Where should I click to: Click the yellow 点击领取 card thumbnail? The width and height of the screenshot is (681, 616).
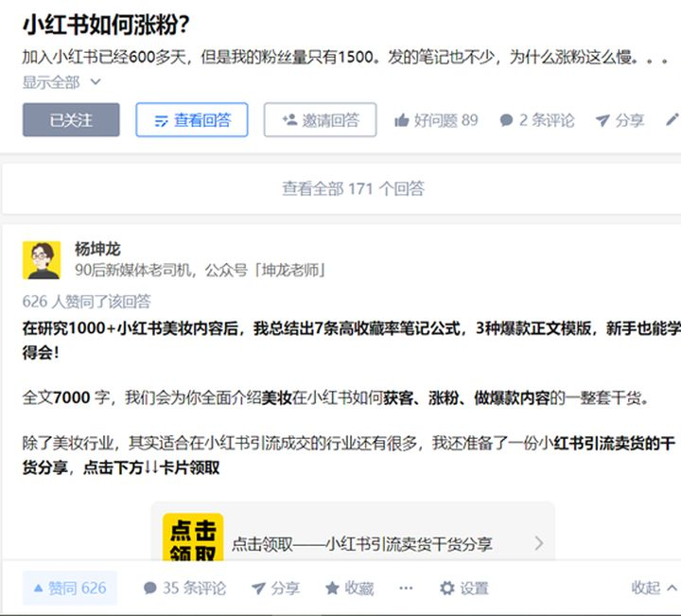[193, 537]
